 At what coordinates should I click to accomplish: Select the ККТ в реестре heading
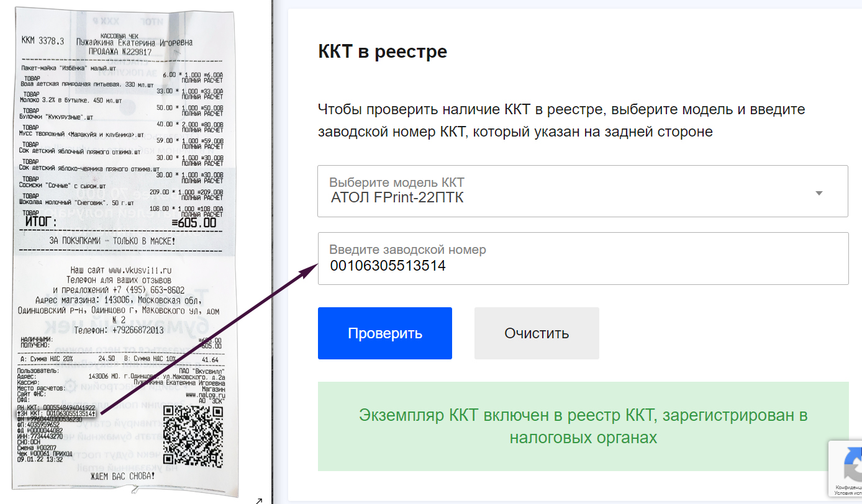[x=381, y=51]
